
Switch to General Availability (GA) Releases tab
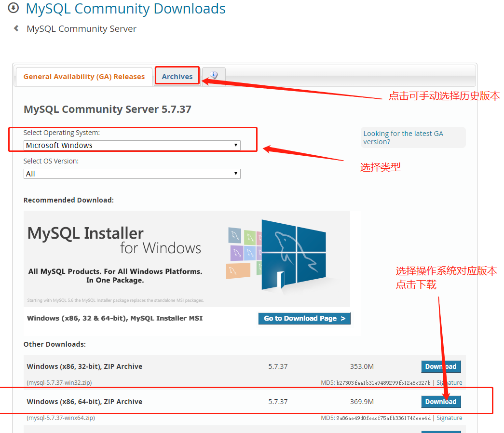pos(84,76)
